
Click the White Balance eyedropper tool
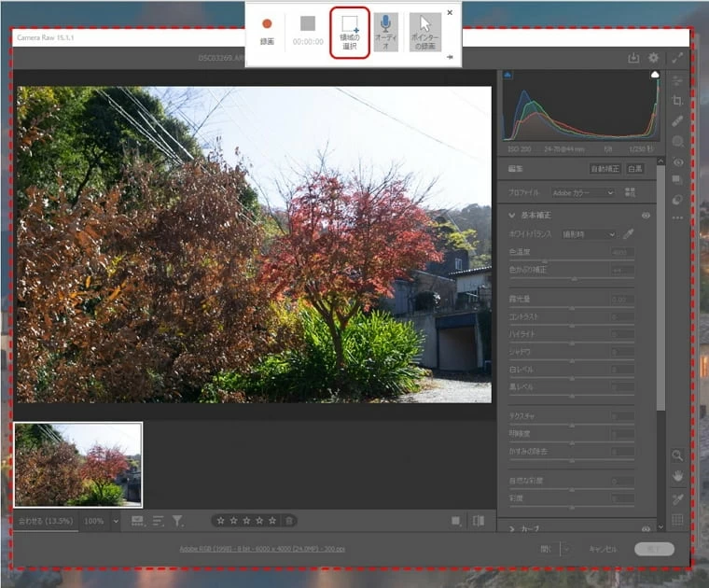click(641, 234)
